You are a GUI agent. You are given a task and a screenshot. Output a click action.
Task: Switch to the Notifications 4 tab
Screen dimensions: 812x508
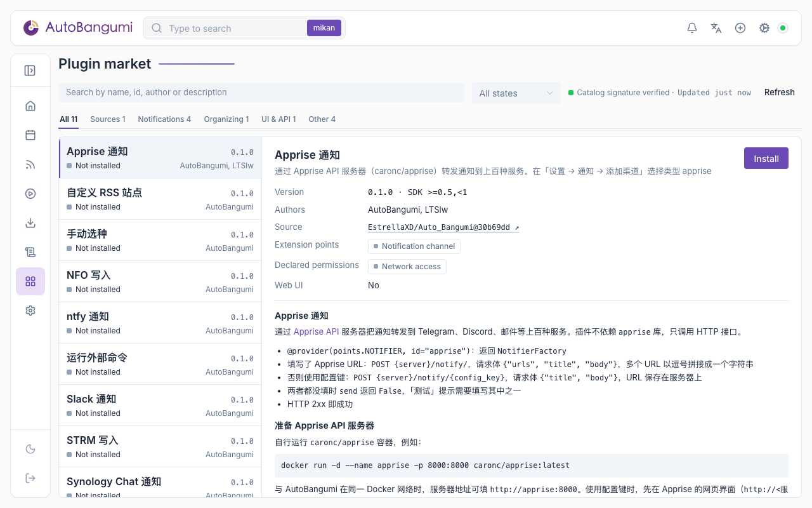click(164, 119)
